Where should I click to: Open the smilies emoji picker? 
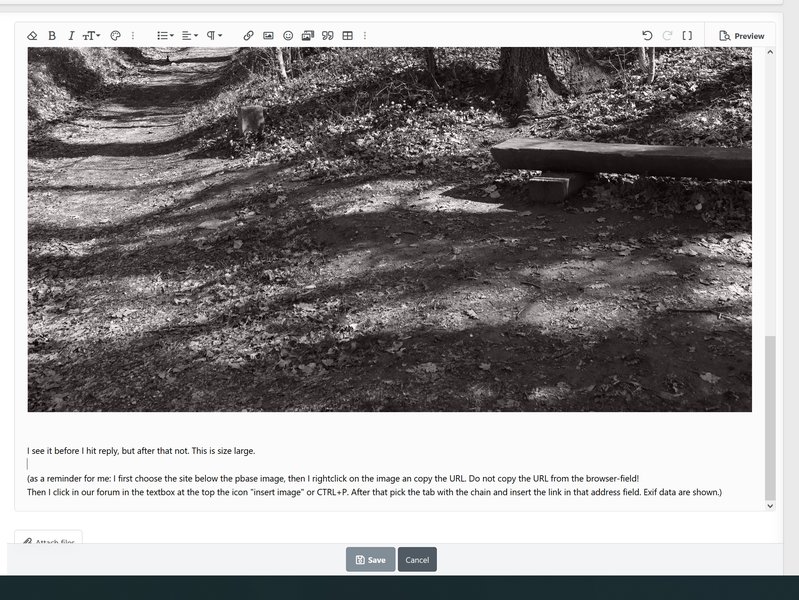pyautogui.click(x=288, y=36)
